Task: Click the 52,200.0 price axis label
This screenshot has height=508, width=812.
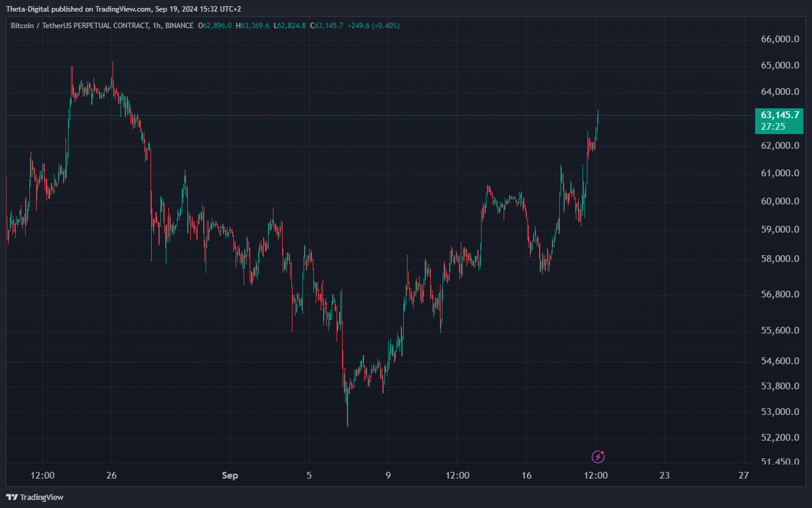Action: coord(780,438)
